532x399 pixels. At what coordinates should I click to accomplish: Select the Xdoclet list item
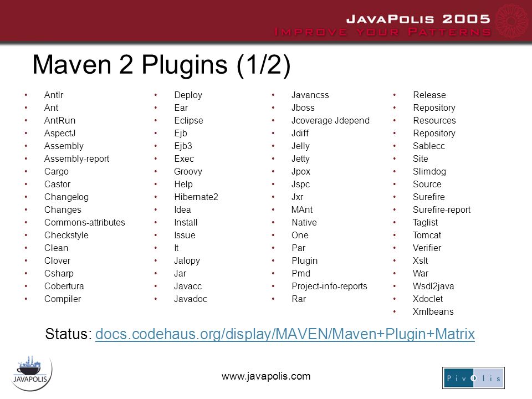click(x=427, y=299)
